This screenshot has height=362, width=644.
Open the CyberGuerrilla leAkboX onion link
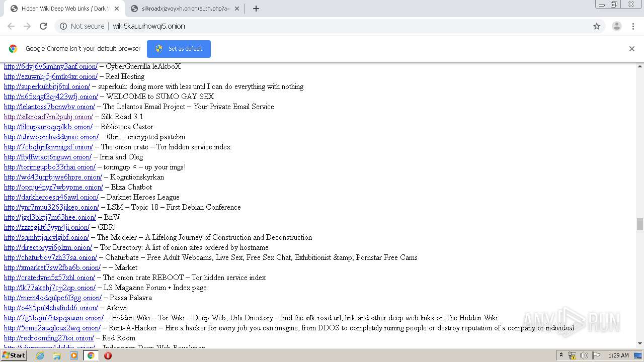(x=51, y=66)
